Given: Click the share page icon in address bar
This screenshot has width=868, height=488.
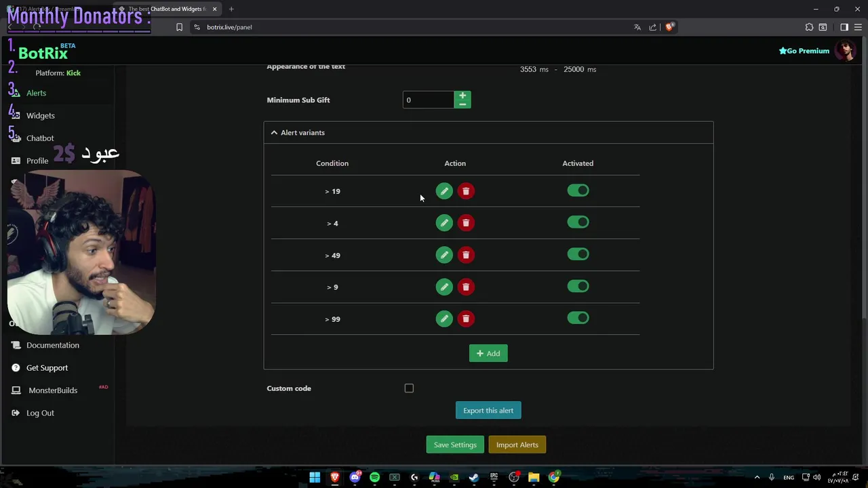Looking at the screenshot, I should click(x=652, y=27).
